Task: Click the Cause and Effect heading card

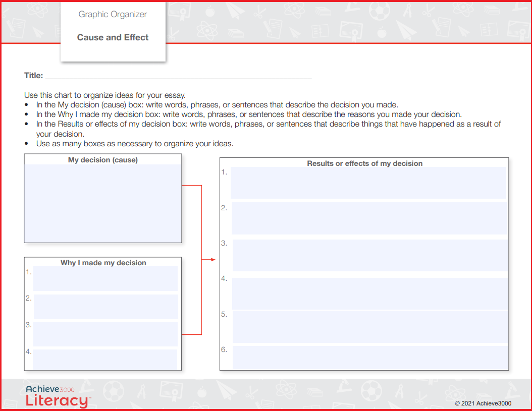Action: coord(113,32)
